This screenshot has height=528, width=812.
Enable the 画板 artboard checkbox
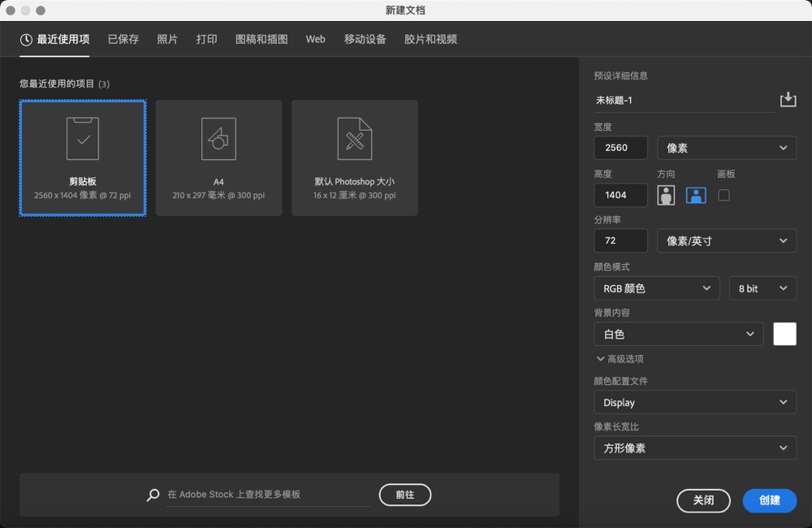pos(723,195)
